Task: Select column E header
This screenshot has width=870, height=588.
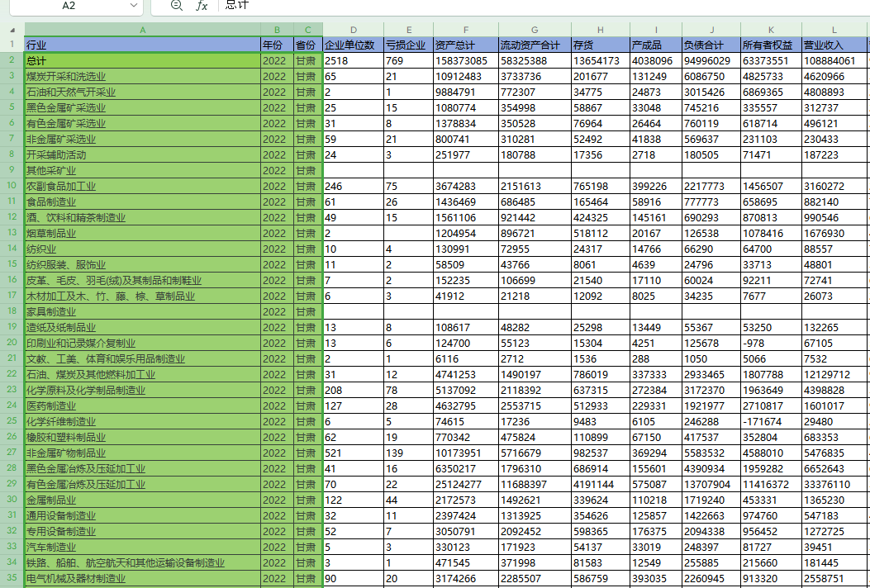Action: point(409,30)
